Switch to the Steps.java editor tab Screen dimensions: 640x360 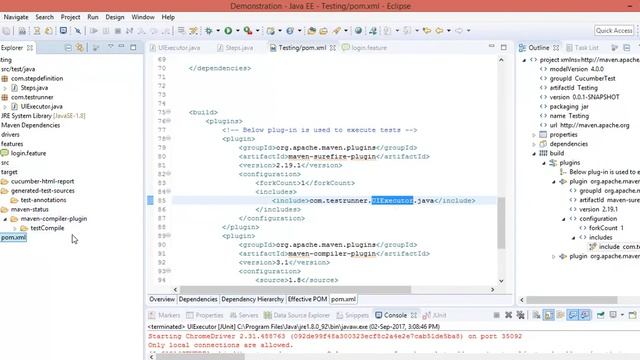pos(235,48)
